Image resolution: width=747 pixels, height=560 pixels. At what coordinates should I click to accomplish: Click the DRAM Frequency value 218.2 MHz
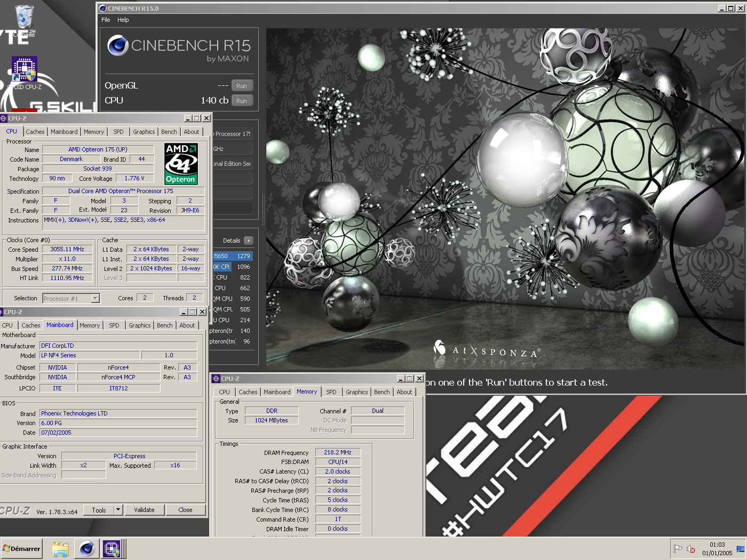tap(338, 452)
